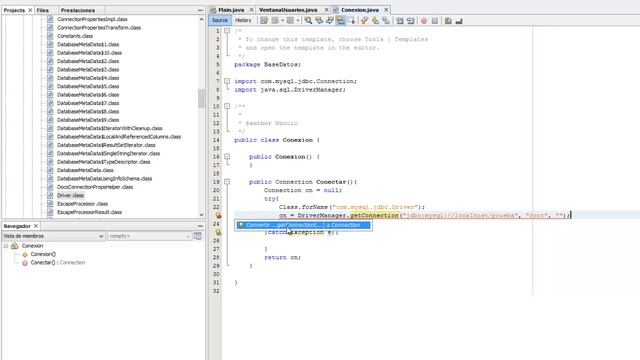Click the Conectar() method icon in Navegador

pyautogui.click(x=25, y=263)
